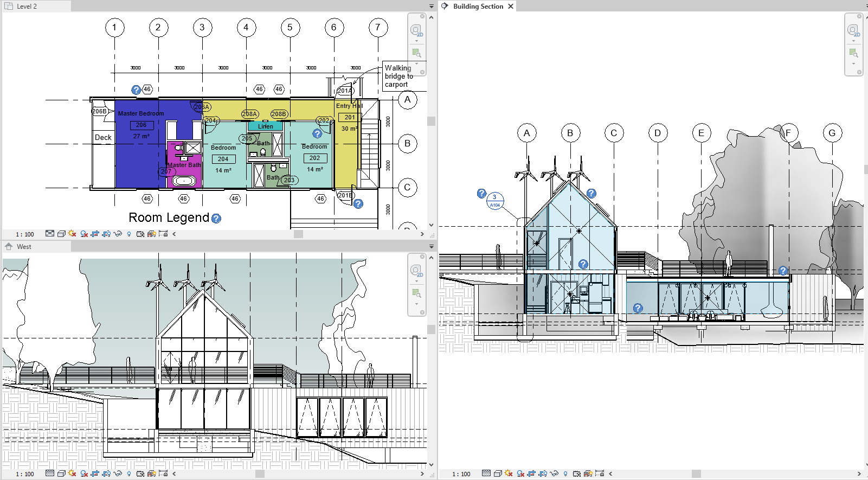Open Detail Level in West view bar
The image size is (868, 480).
tap(50, 473)
